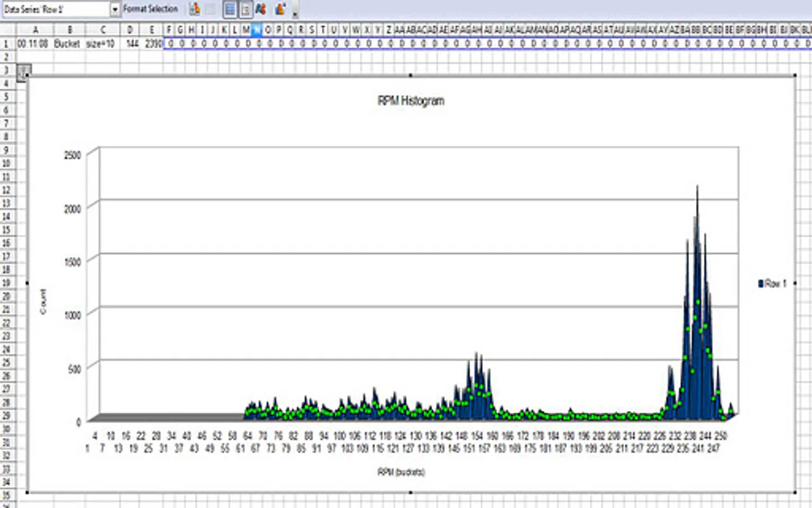Image resolution: width=812 pixels, height=508 pixels.
Task: Click the Scale Text icon
Action: click(x=261, y=9)
